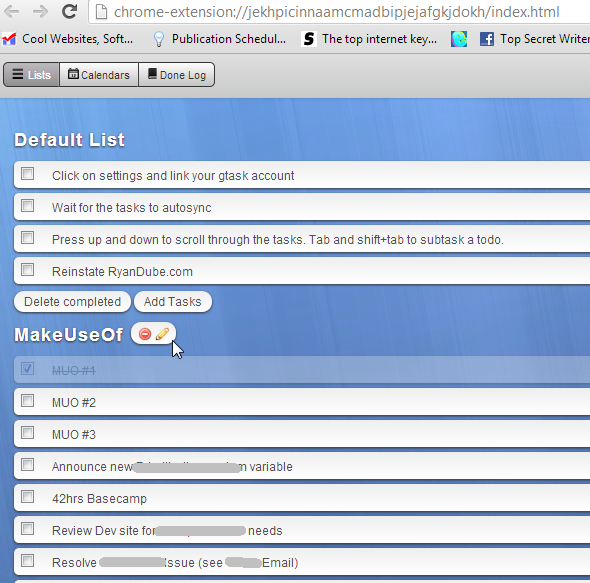Check 'Wait for the tasks to autosync'
590x583 pixels.
click(x=27, y=206)
